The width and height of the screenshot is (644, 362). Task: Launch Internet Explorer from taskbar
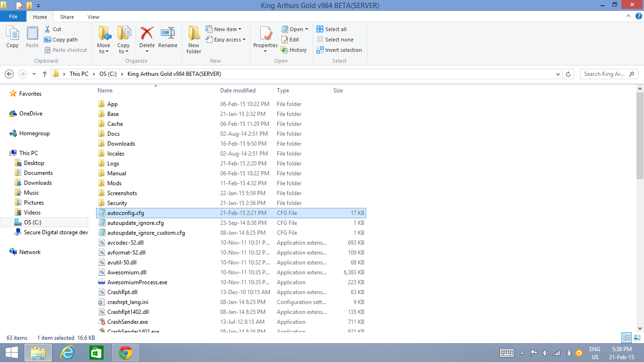coord(68,353)
